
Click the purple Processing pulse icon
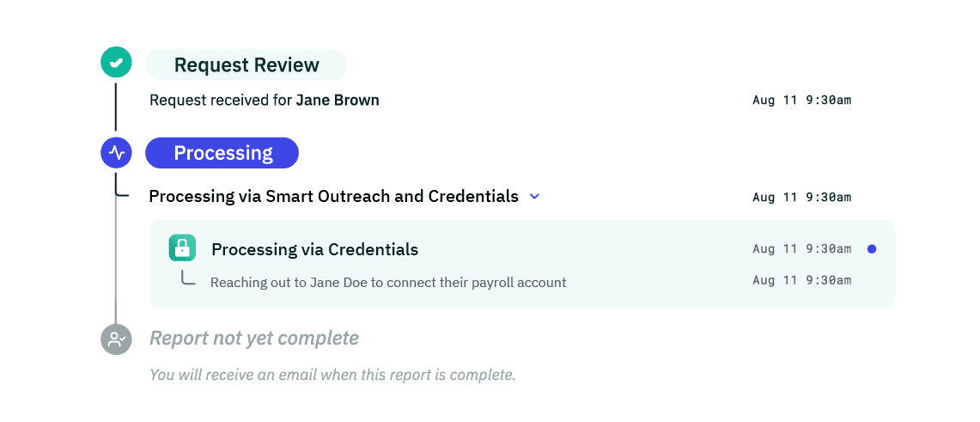pyautogui.click(x=116, y=152)
